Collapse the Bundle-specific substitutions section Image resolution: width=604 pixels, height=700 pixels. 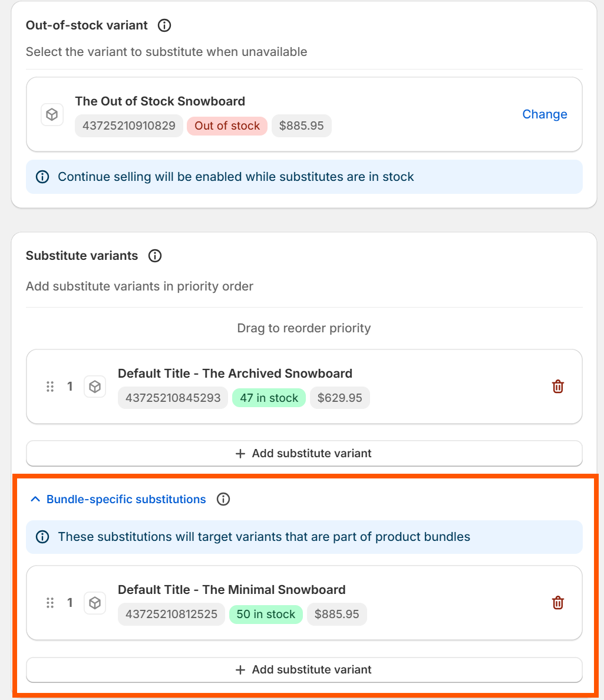[x=118, y=499]
